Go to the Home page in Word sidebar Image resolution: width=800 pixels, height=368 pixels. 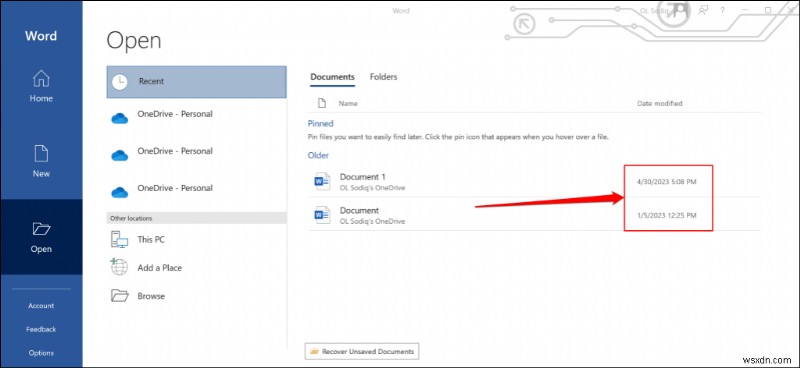tap(41, 86)
